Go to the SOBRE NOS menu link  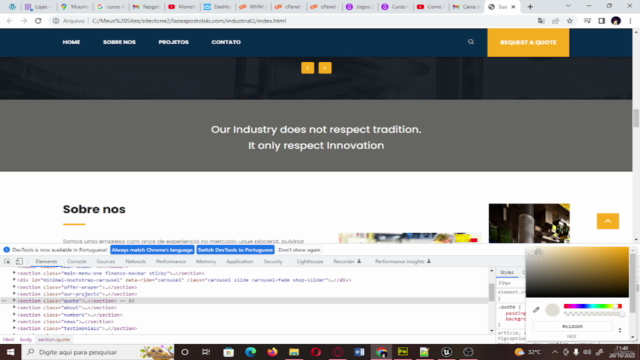click(119, 42)
